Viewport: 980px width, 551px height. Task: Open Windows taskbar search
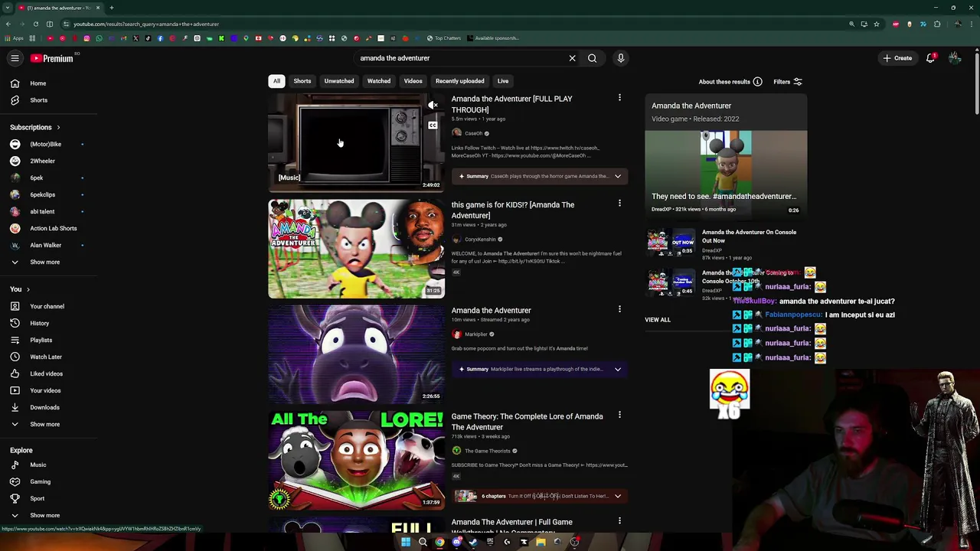(x=423, y=542)
